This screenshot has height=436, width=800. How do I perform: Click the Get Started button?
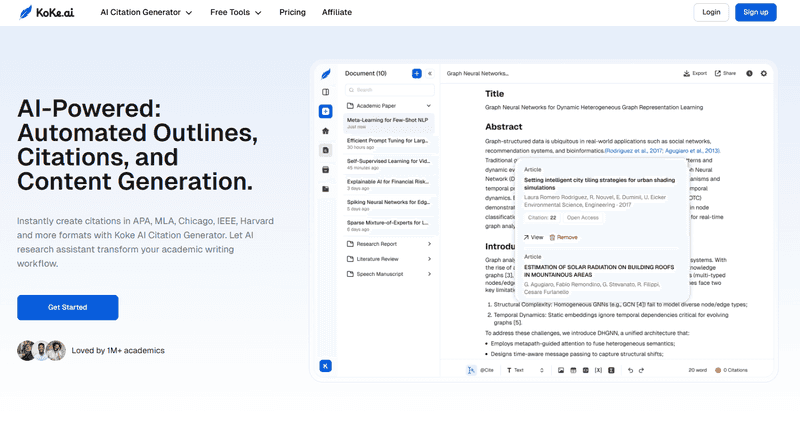tap(67, 307)
